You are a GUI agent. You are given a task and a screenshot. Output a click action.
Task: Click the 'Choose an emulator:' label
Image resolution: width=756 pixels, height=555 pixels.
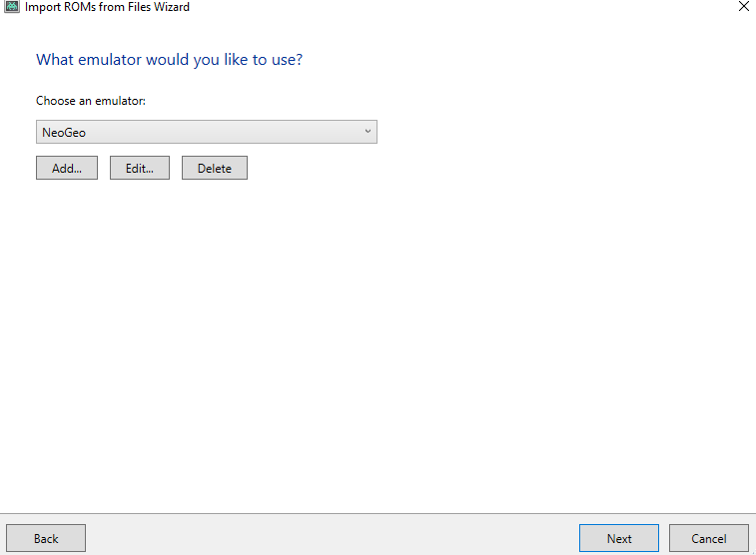[x=91, y=101]
